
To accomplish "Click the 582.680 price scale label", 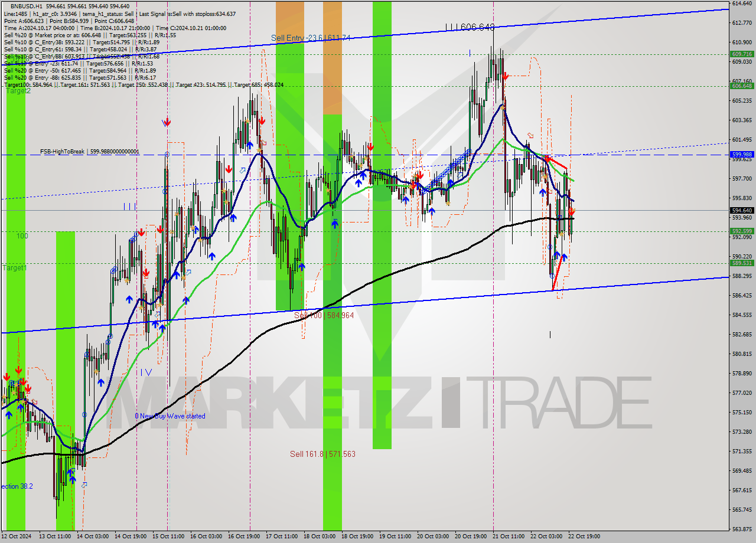I will 742,335.
